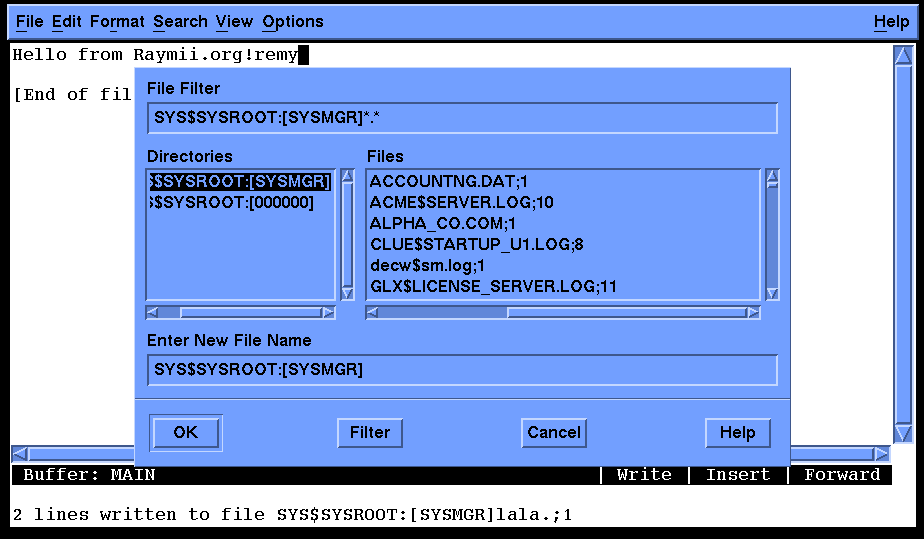Open the Format menu
924x539 pixels.
(117, 21)
